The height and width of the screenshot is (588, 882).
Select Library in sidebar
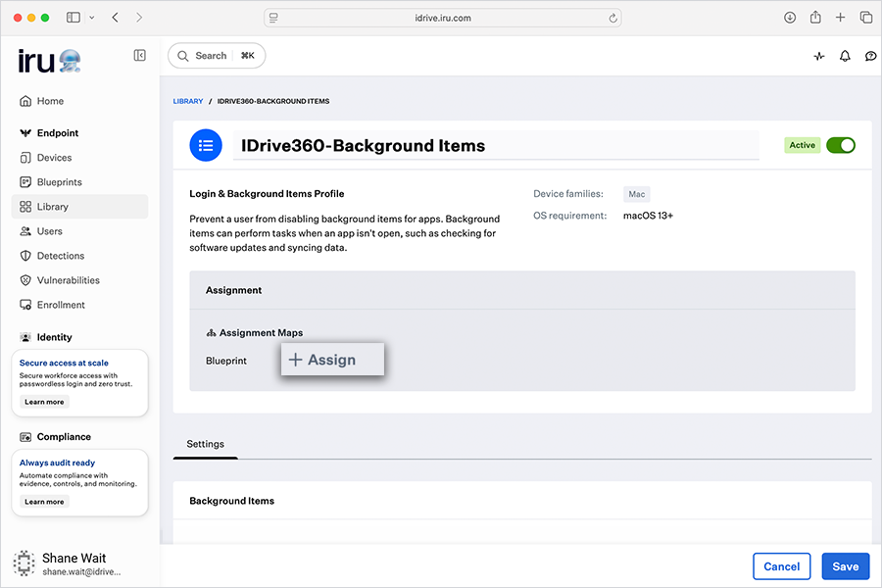[79, 207]
